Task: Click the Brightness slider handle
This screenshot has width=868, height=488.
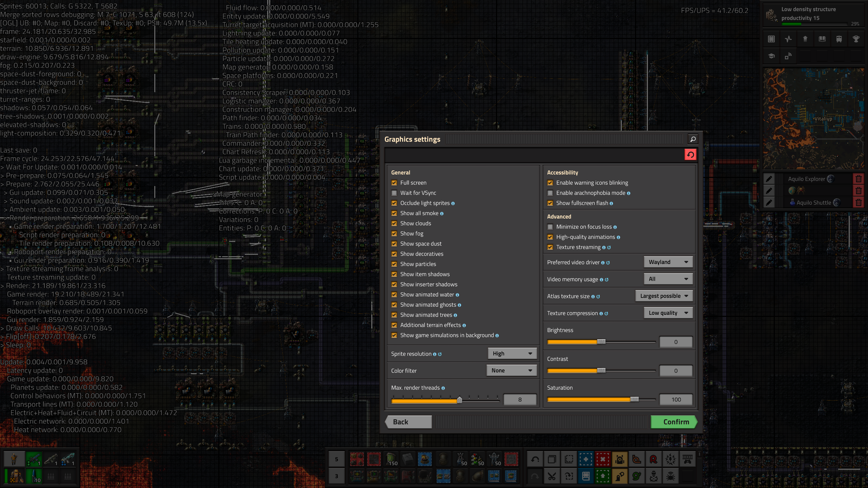Action: point(601,342)
